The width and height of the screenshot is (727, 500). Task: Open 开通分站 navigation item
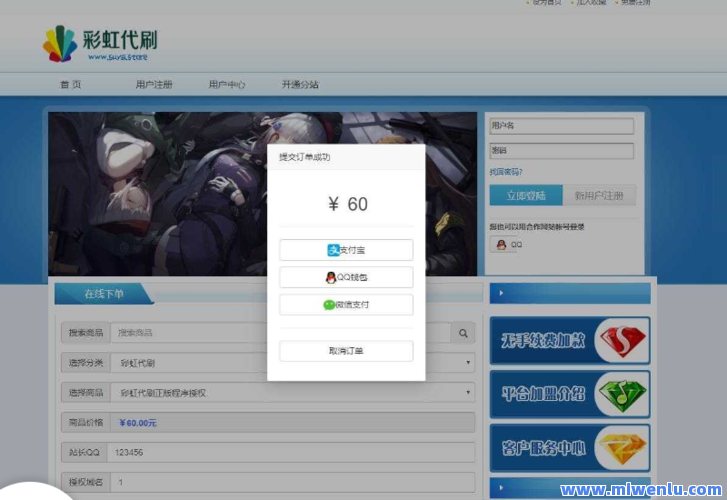click(300, 84)
